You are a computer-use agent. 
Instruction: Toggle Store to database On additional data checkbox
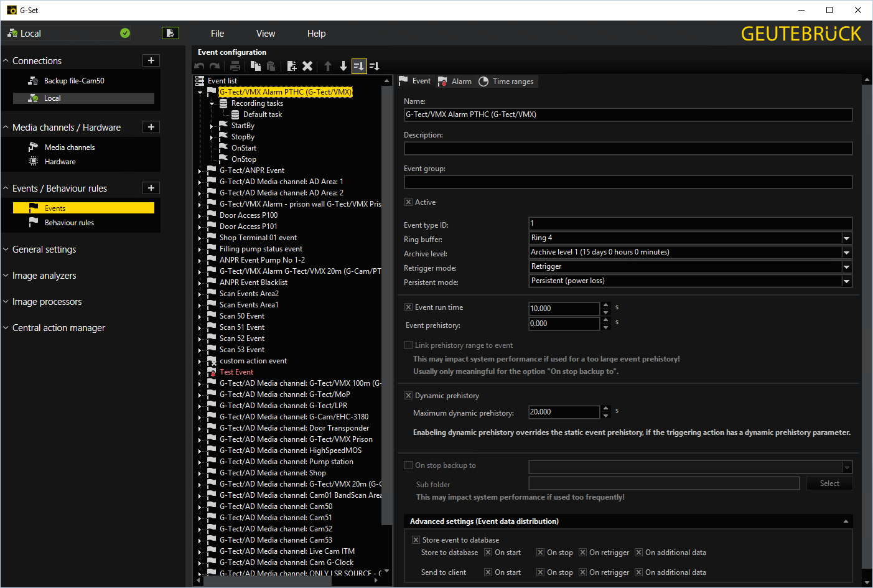[638, 553]
